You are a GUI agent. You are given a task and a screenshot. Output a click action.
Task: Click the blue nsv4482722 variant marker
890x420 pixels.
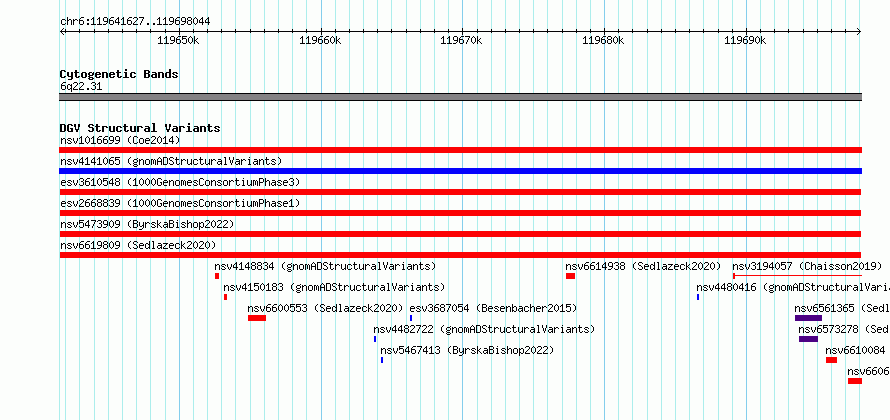coord(375,339)
